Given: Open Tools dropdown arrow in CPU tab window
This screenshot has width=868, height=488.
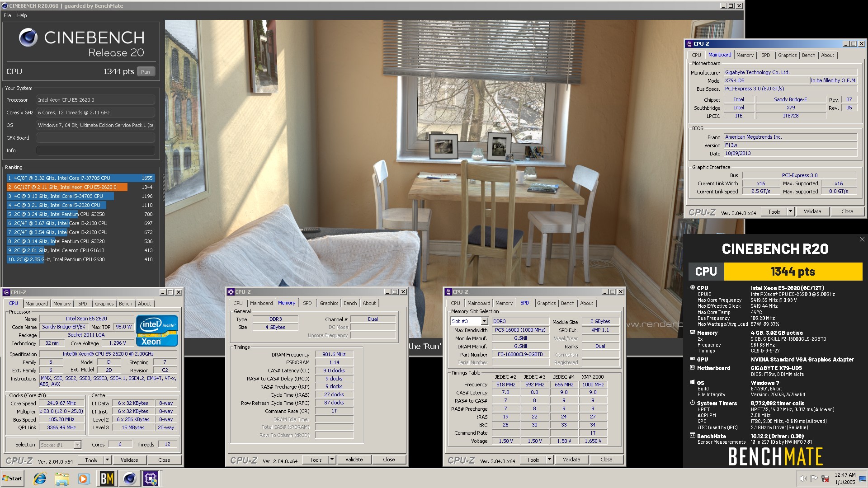Looking at the screenshot, I should 107,460.
